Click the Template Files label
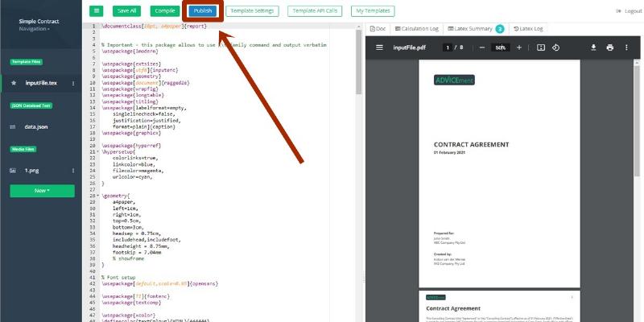 pos(27,62)
